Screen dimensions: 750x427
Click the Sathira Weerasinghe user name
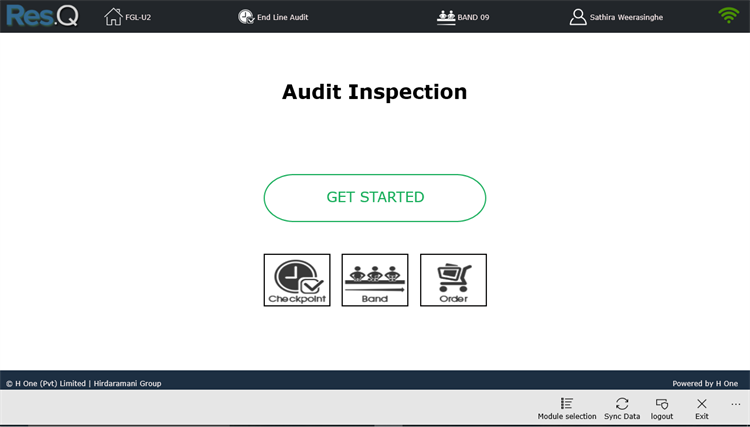(x=626, y=17)
